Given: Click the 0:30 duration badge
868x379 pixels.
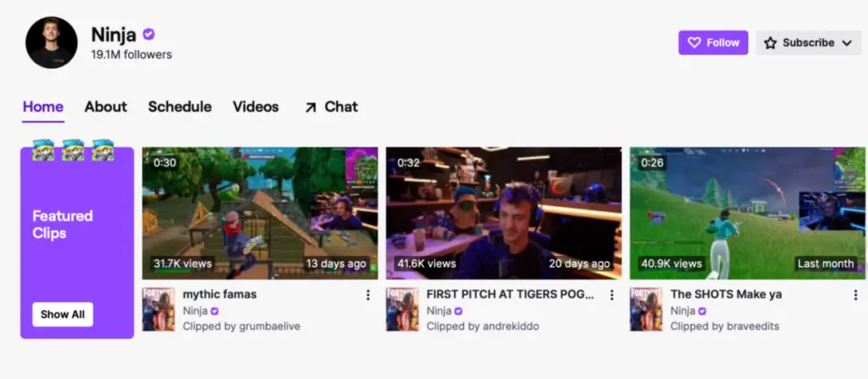Looking at the screenshot, I should (164, 162).
